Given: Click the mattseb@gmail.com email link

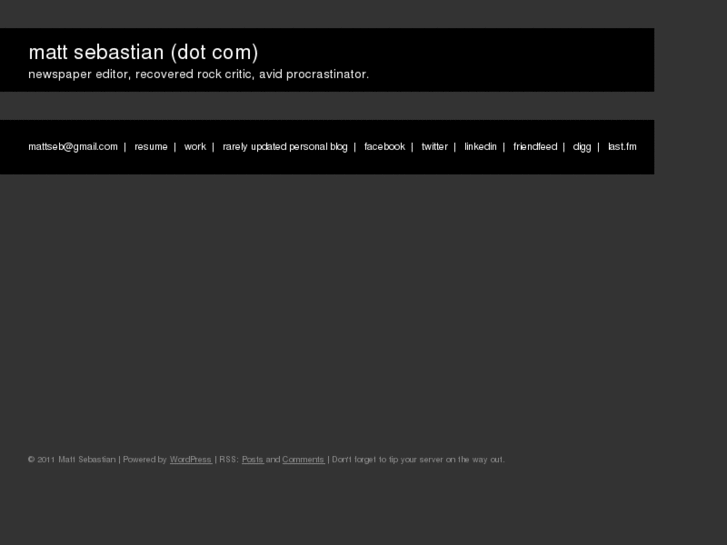Looking at the screenshot, I should click(x=73, y=147).
